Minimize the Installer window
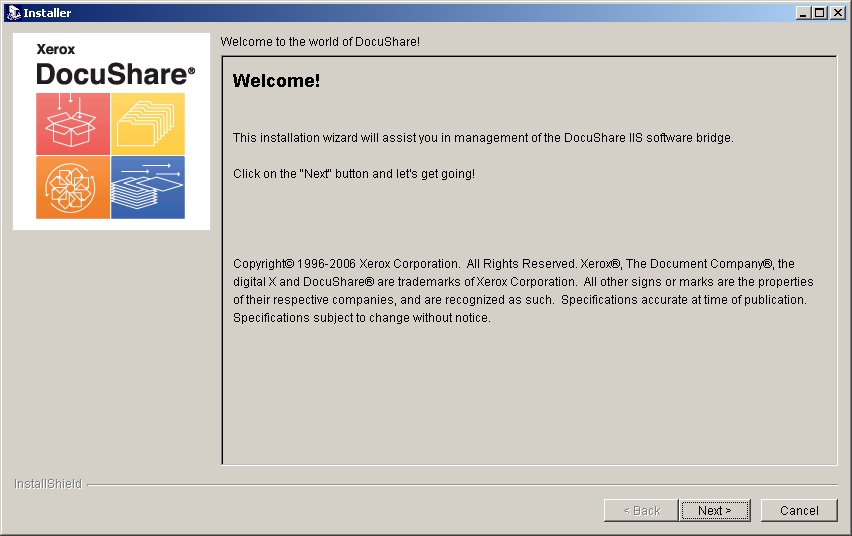The width and height of the screenshot is (852, 536). coord(803,13)
